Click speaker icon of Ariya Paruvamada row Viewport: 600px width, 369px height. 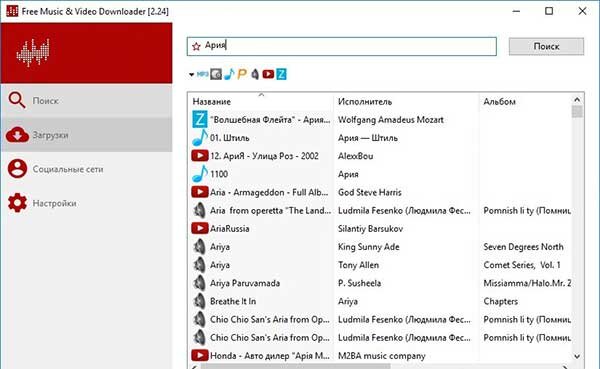199,283
